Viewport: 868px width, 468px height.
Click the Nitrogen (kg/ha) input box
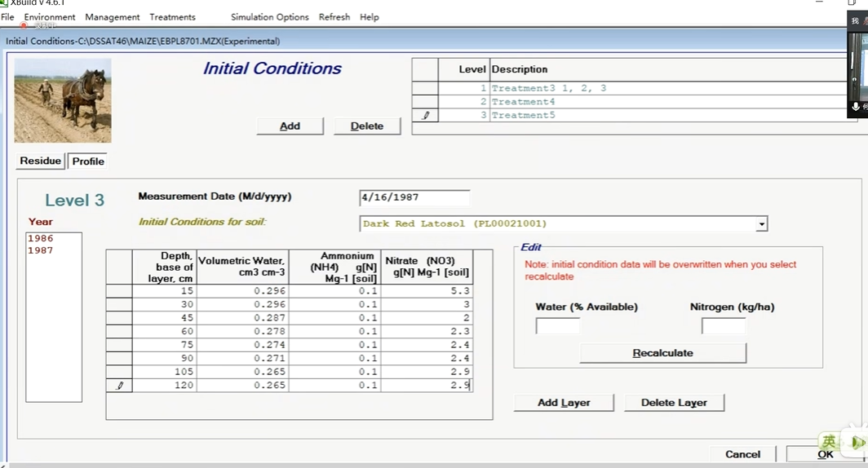point(723,326)
